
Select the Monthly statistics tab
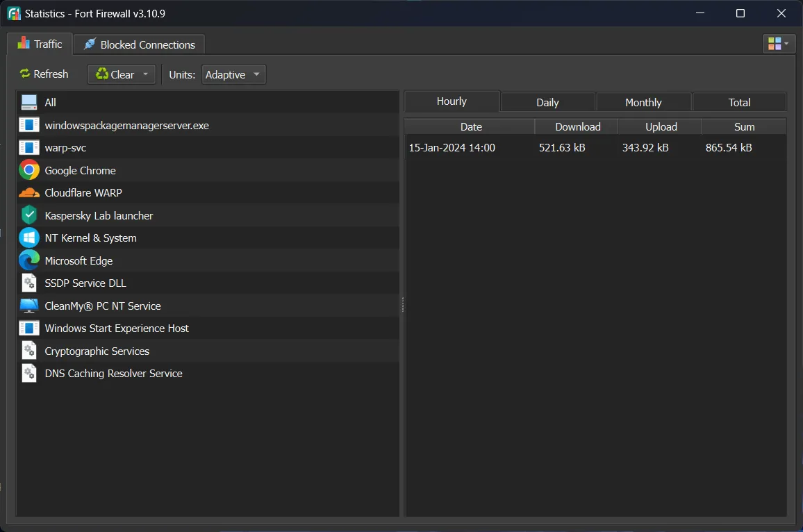[643, 102]
